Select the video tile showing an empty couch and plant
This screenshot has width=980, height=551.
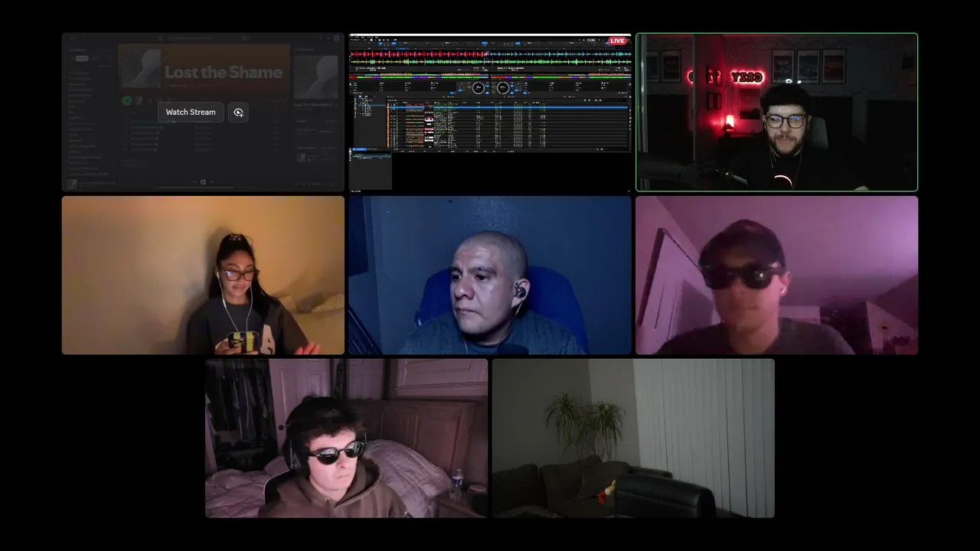tap(633, 439)
